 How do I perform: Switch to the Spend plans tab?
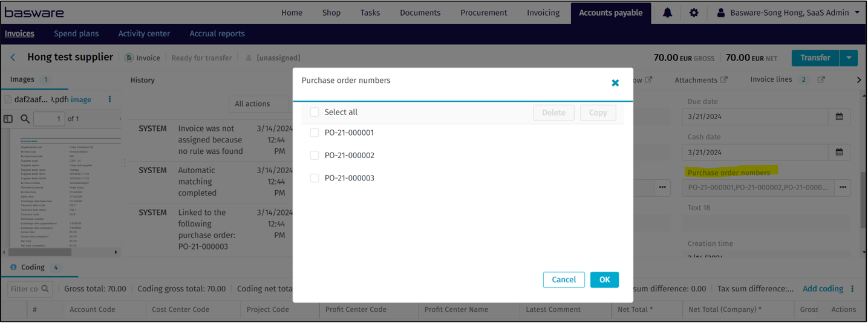[x=76, y=34]
